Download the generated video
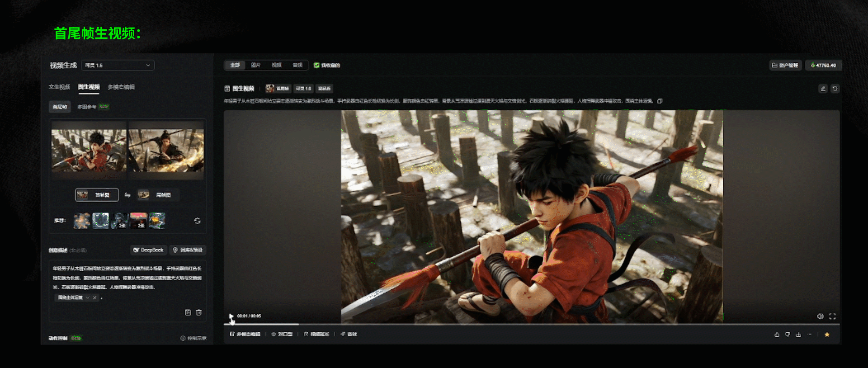 pos(798,335)
